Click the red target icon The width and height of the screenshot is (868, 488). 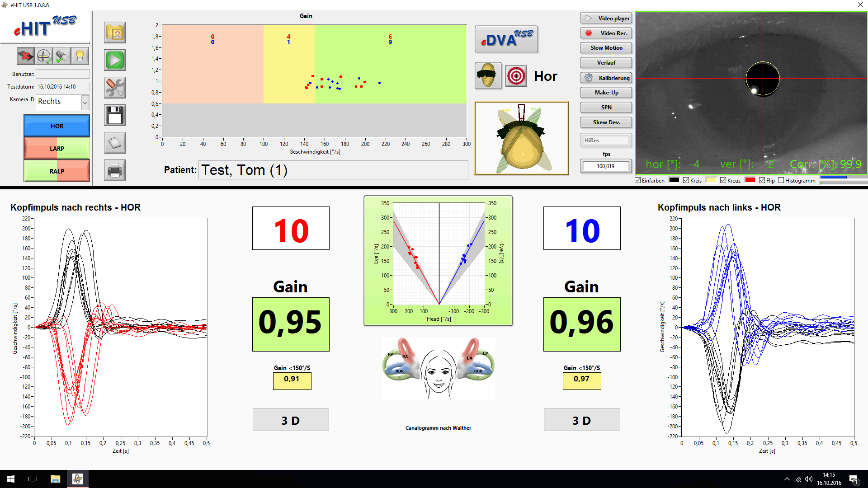point(516,76)
